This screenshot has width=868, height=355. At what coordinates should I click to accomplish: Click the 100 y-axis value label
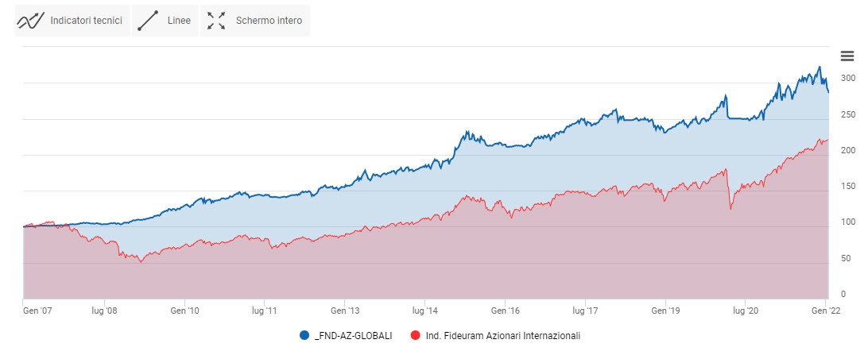tap(848, 222)
